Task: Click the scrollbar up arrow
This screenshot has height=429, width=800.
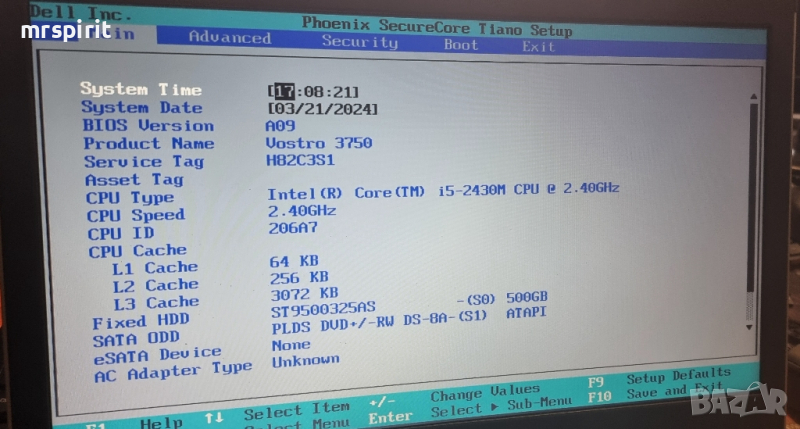Action: coord(753,97)
